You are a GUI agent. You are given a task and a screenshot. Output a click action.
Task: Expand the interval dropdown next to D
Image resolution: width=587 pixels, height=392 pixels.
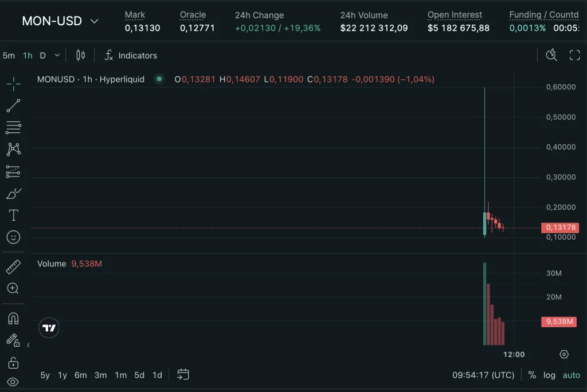[x=57, y=56]
